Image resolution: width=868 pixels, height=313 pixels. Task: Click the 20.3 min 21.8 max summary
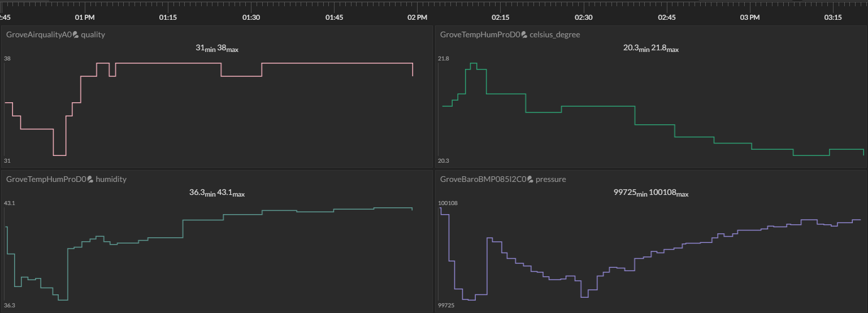point(651,49)
